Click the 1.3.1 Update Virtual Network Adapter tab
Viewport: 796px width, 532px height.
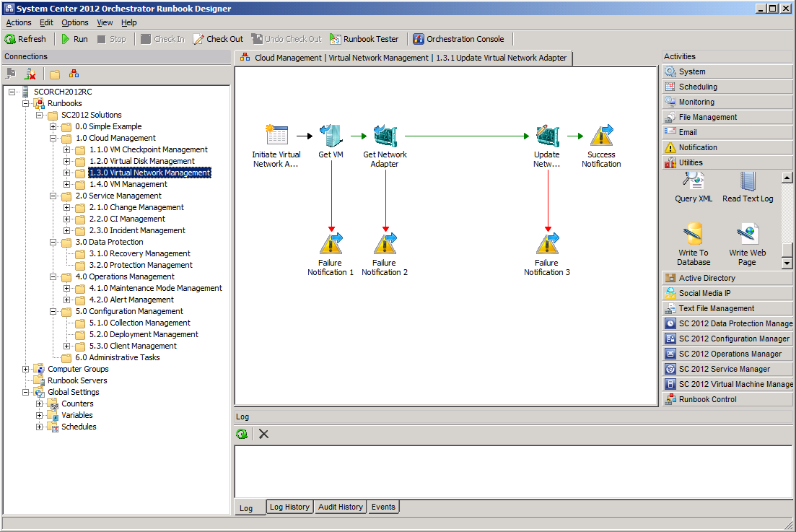pyautogui.click(x=403, y=58)
